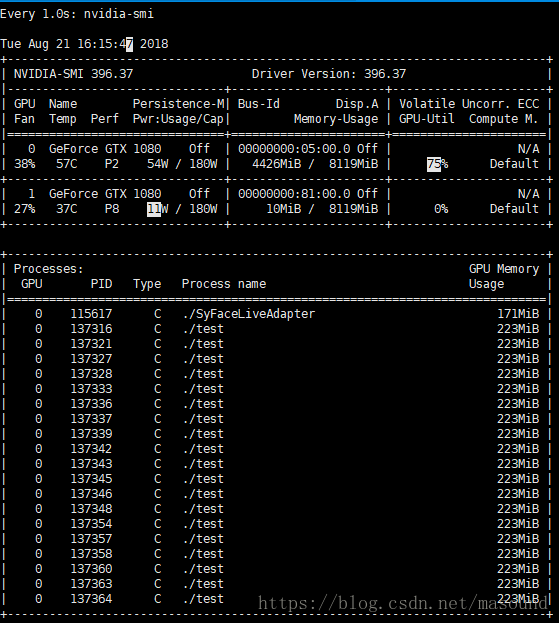Click PID '137360'

[91, 569]
